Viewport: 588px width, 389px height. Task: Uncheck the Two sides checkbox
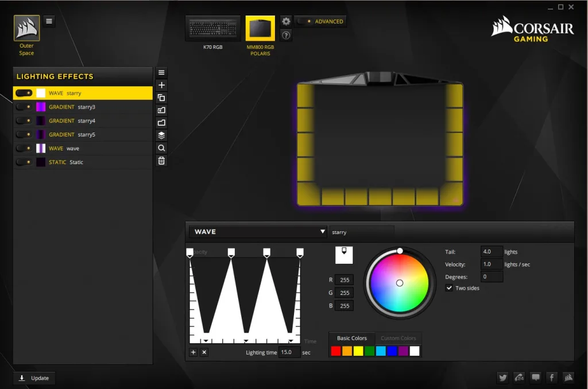449,288
